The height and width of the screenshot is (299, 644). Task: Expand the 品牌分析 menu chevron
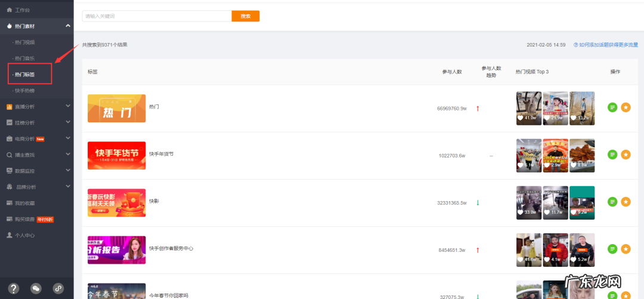68,187
